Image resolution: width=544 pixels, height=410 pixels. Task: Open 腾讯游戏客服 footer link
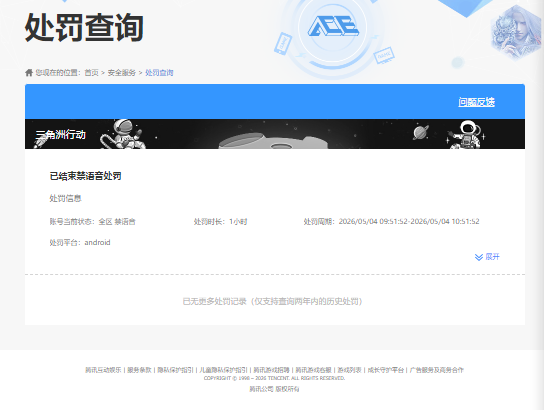(x=313, y=370)
